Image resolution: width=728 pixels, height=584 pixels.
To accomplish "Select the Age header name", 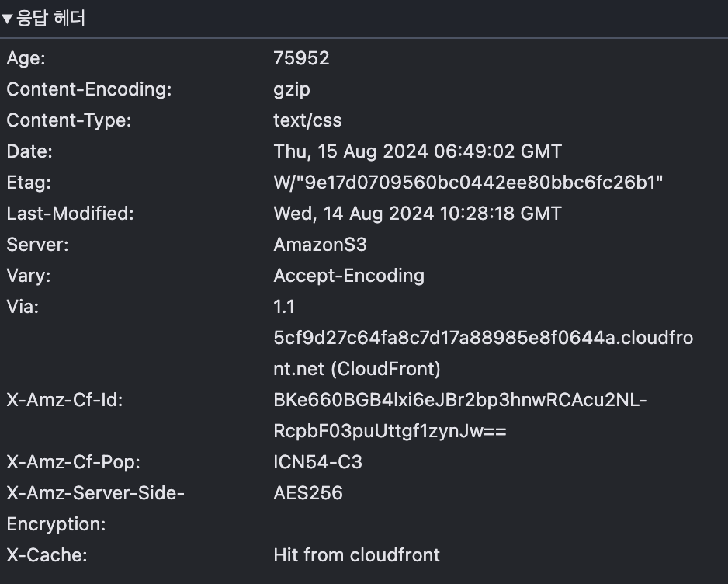I will pyautogui.click(x=26, y=58).
